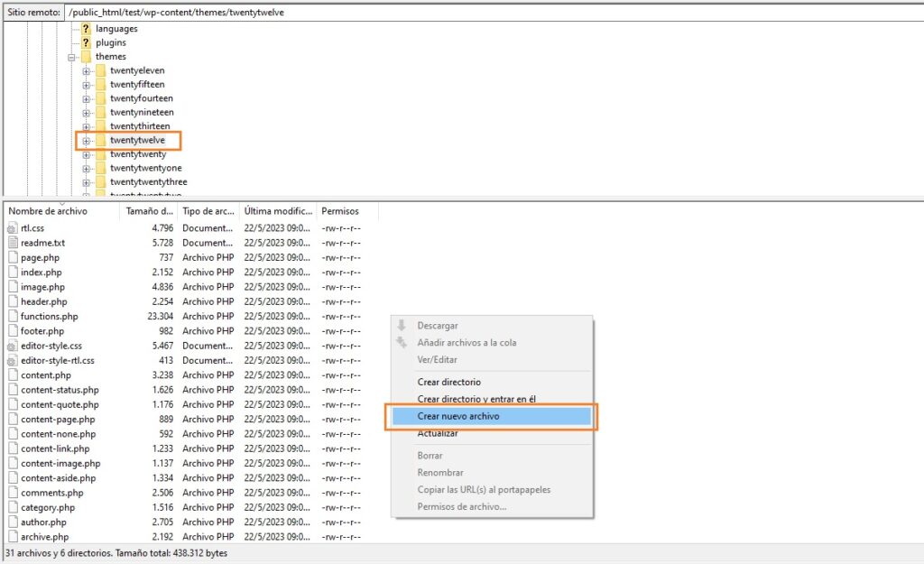
Task: Click the twentytwelve theme folder icon
Action: click(101, 140)
